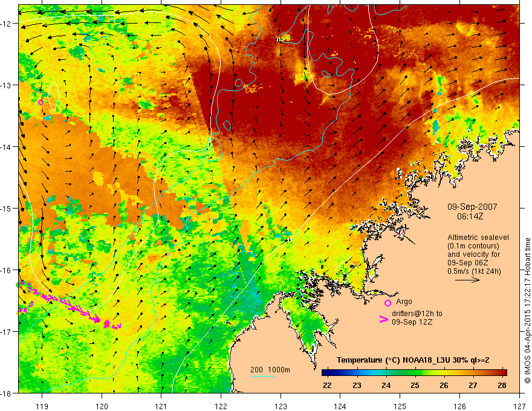532x411 pixels.
Task: Click color bar label 24
Action: point(386,385)
